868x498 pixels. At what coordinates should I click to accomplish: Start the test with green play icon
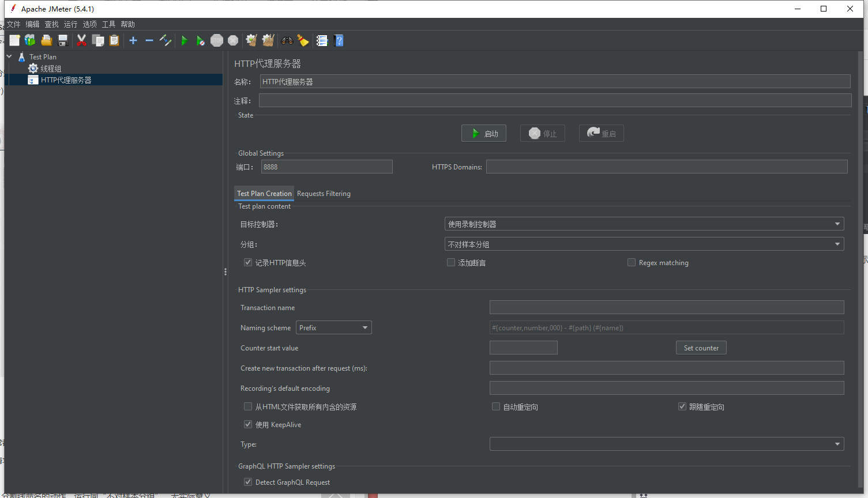pyautogui.click(x=185, y=40)
